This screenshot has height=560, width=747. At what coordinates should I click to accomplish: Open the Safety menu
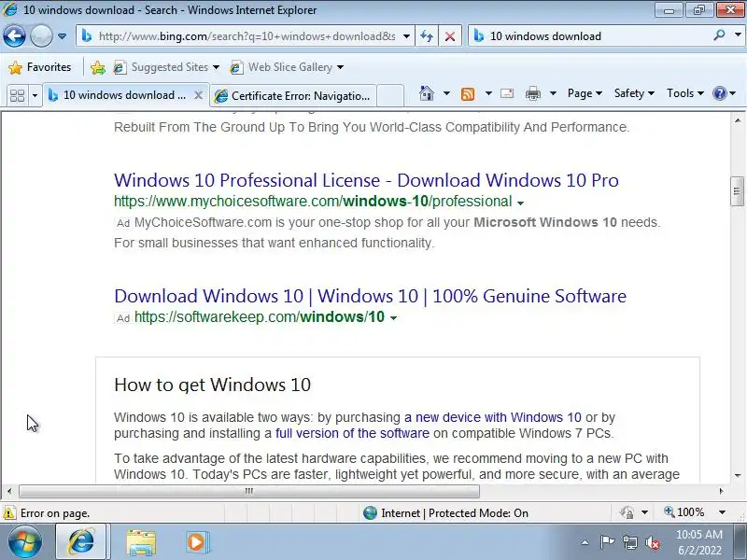click(x=634, y=93)
